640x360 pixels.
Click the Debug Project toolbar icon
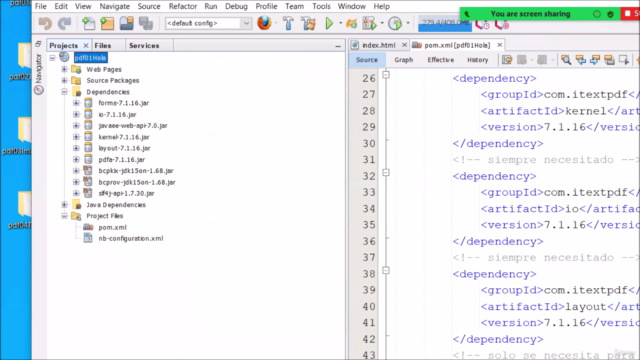point(369,23)
